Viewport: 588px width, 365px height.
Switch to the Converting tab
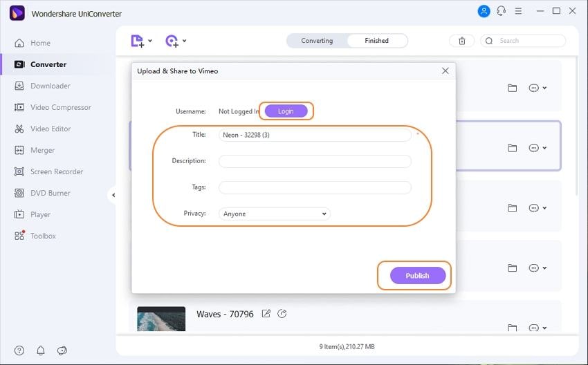[x=317, y=41]
